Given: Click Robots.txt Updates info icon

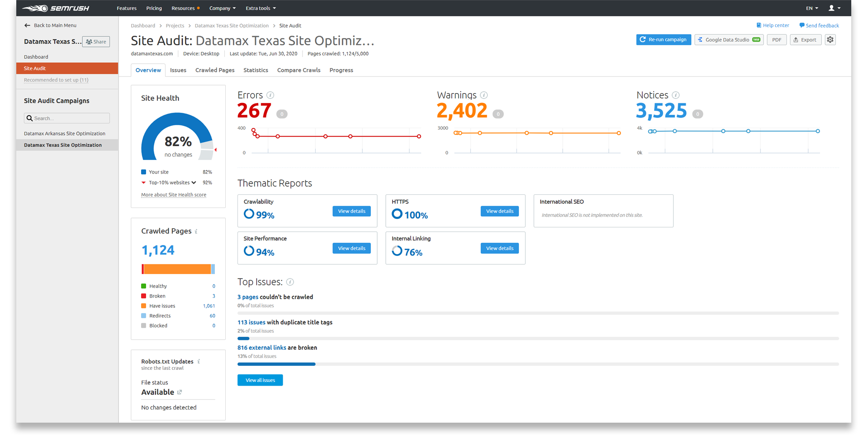Looking at the screenshot, I should (x=199, y=362).
